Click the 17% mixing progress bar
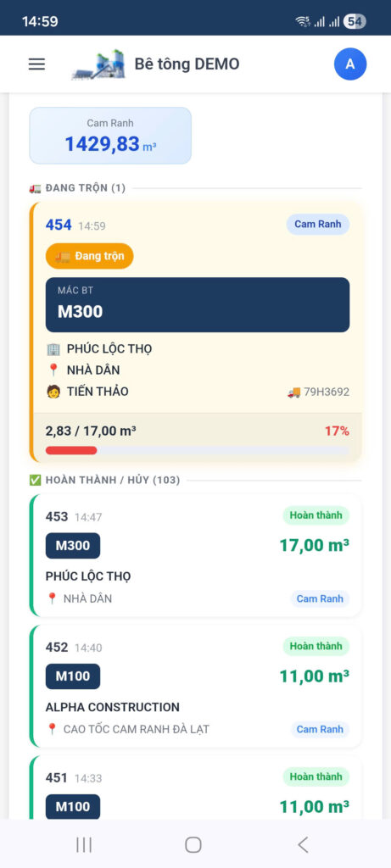 (197, 451)
